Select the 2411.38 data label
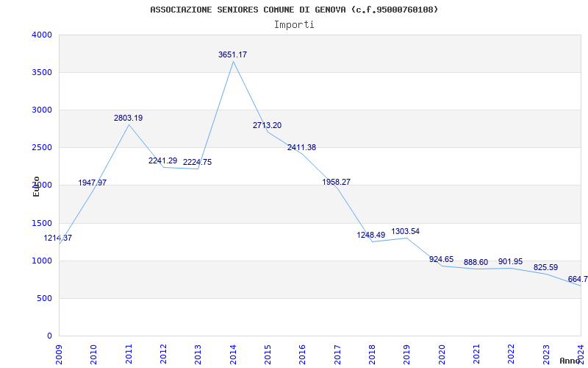This screenshot has width=588, height=368. point(301,148)
